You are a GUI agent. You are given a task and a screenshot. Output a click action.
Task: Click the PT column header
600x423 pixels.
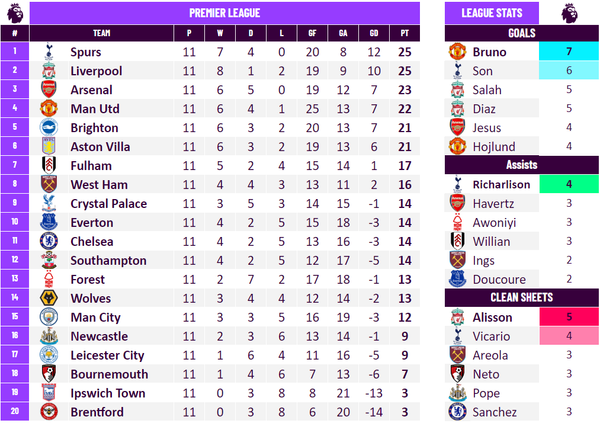[404, 33]
